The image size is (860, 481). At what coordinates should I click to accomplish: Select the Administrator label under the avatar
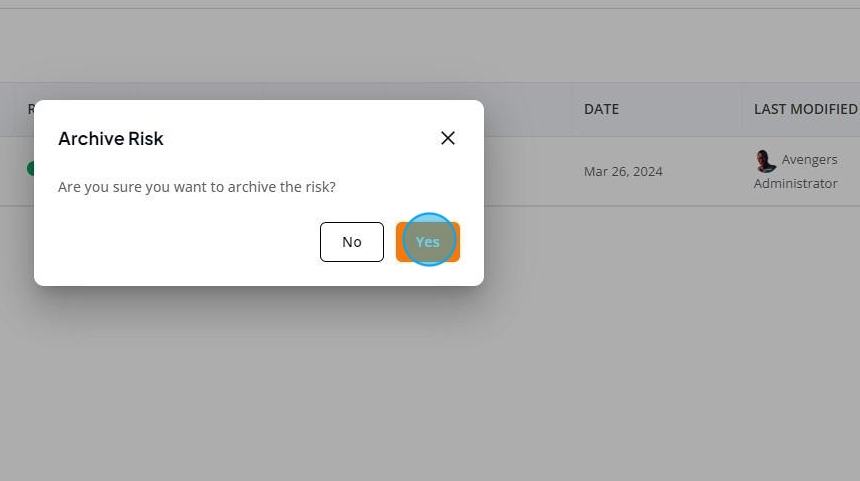coord(795,183)
